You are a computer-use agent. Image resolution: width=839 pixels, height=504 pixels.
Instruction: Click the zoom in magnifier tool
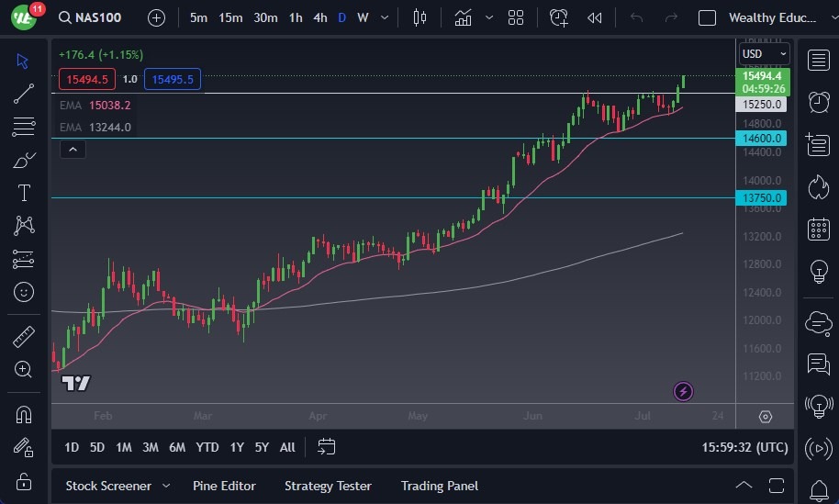[24, 369]
